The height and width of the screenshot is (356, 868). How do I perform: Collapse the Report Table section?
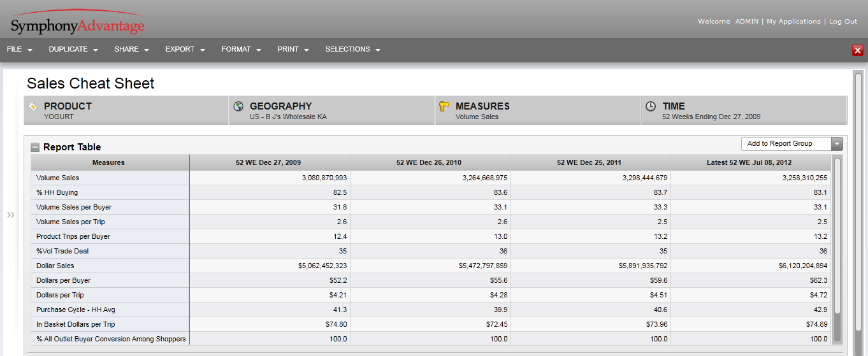[x=36, y=147]
